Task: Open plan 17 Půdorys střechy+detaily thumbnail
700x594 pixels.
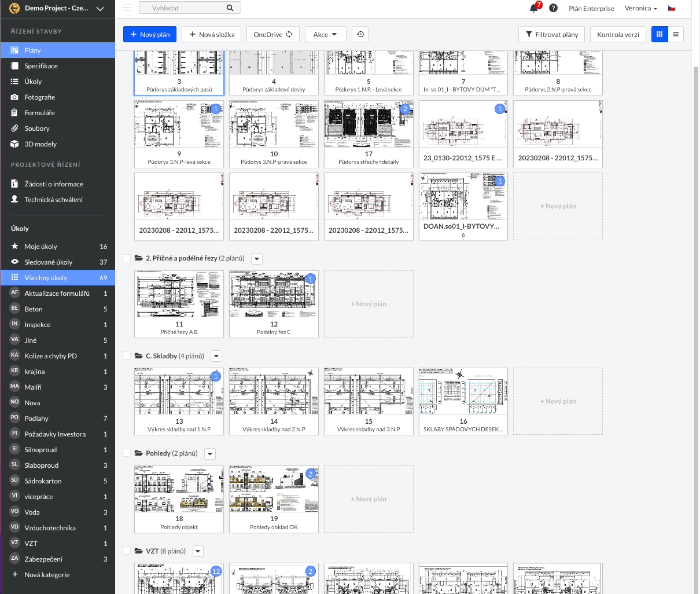Action: (x=369, y=134)
